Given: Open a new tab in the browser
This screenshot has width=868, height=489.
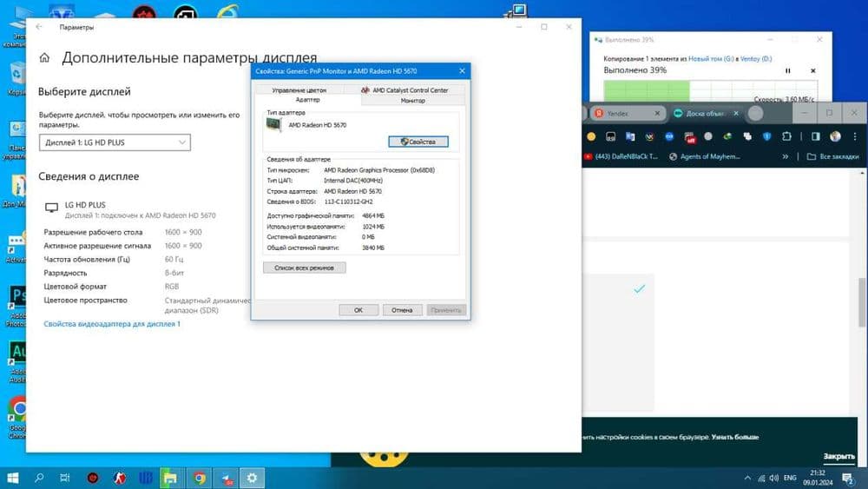Looking at the screenshot, I should click(756, 113).
